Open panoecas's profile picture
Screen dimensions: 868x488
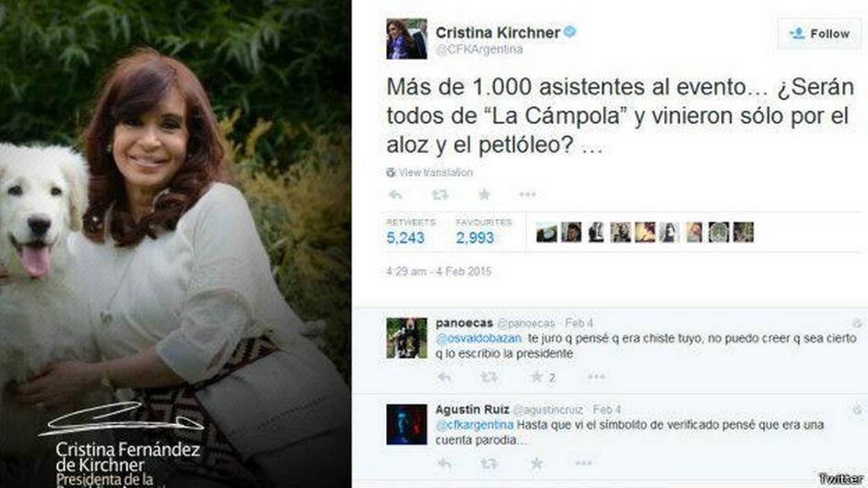point(407,338)
